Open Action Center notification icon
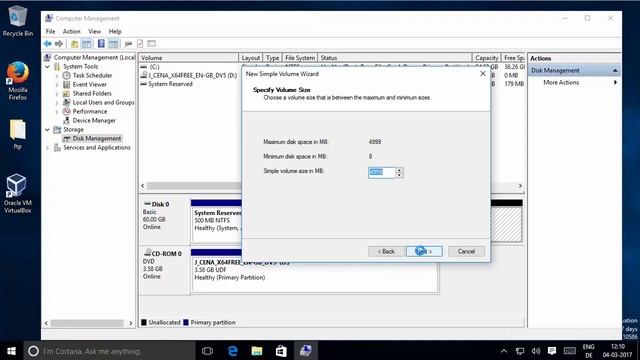The image size is (640, 360). click(x=552, y=351)
